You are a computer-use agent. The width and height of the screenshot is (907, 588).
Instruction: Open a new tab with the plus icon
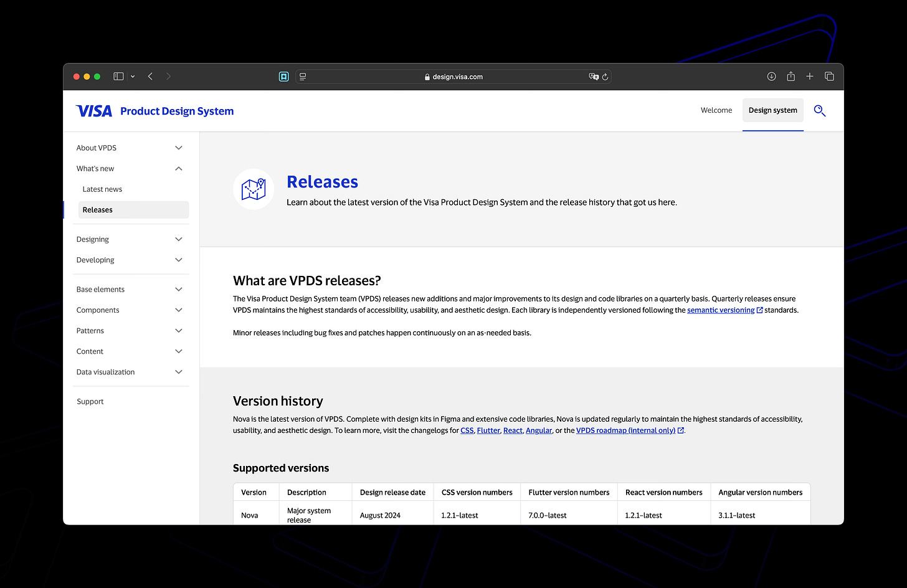pos(810,77)
